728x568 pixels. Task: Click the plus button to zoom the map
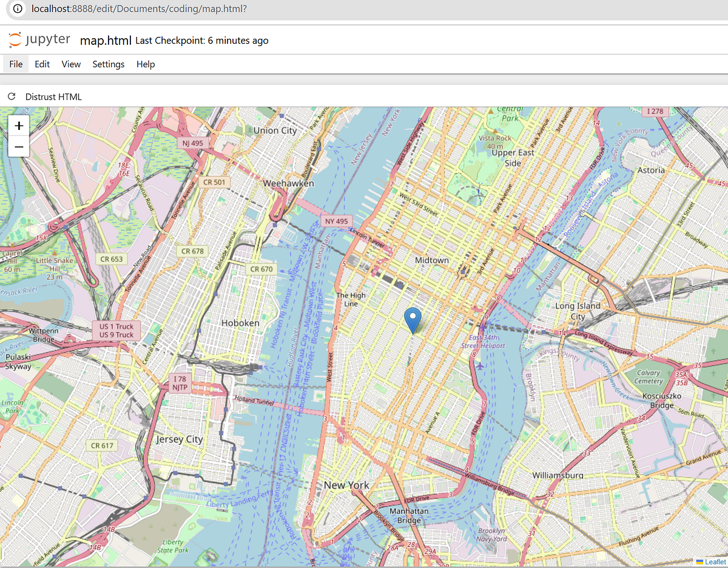click(x=19, y=126)
